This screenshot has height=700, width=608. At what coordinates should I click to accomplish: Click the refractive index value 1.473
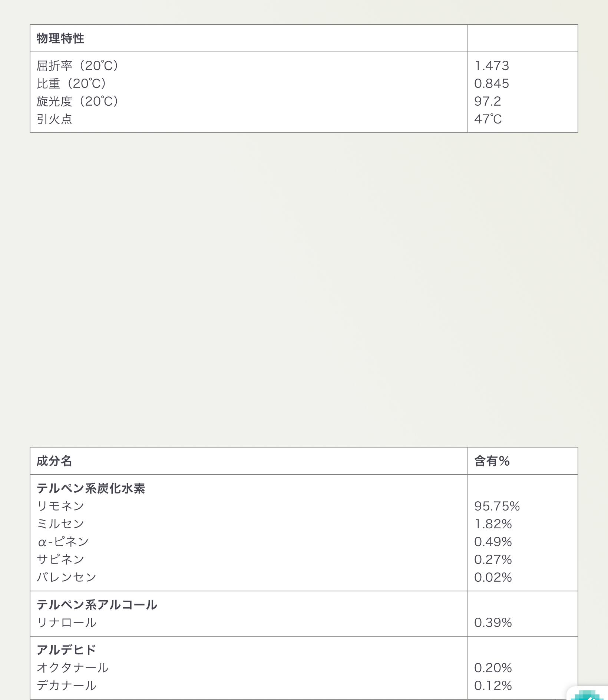(492, 66)
